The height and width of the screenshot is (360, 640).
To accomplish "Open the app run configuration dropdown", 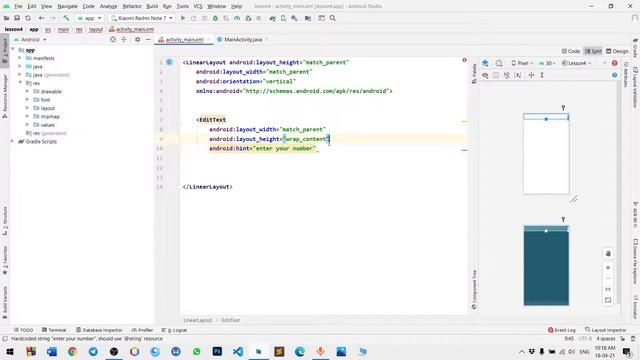I will [x=89, y=18].
